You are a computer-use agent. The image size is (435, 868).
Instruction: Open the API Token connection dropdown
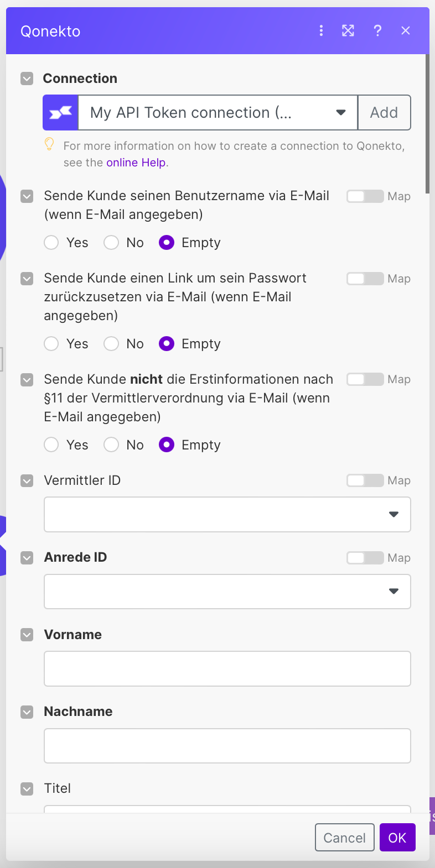[x=217, y=113]
